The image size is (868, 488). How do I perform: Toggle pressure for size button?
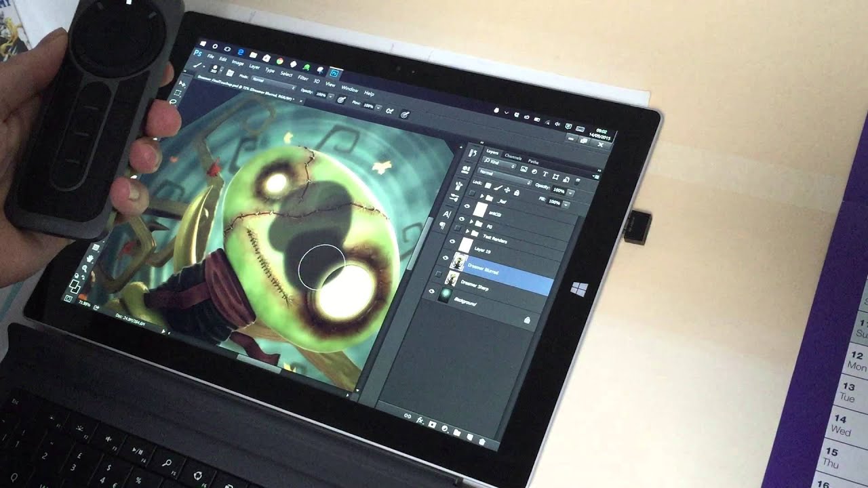[x=405, y=115]
